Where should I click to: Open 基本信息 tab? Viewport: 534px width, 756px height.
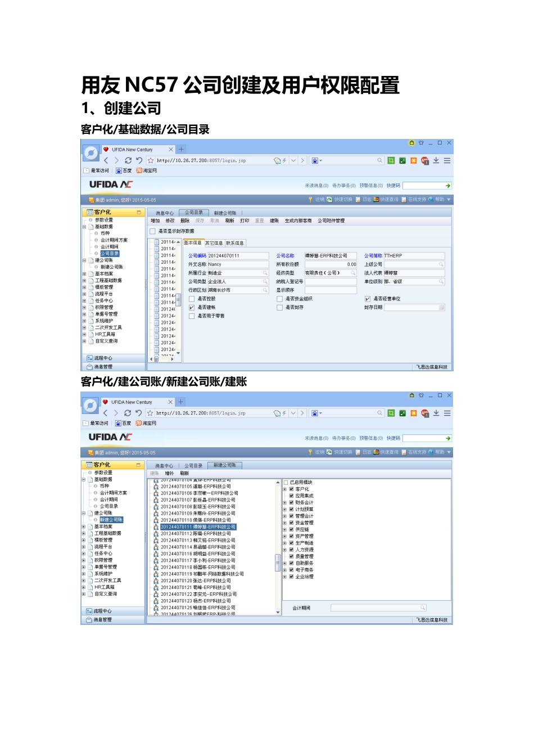pos(192,243)
